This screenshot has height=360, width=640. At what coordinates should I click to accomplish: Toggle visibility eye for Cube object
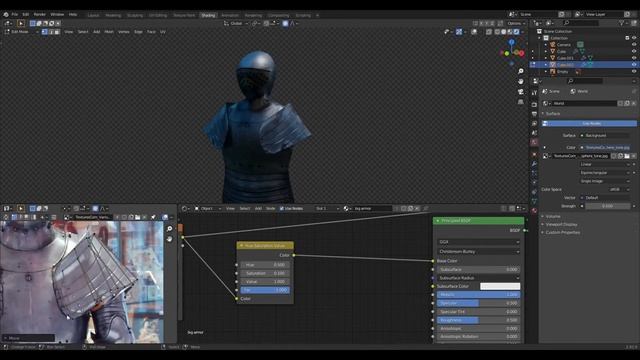tap(634, 51)
